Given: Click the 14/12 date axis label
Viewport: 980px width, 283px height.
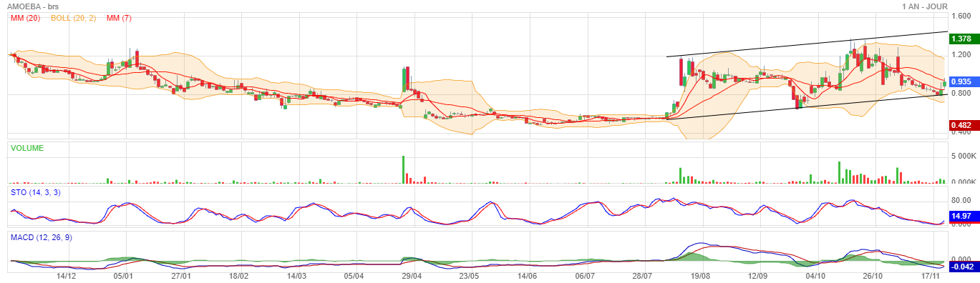Looking at the screenshot, I should (x=66, y=275).
